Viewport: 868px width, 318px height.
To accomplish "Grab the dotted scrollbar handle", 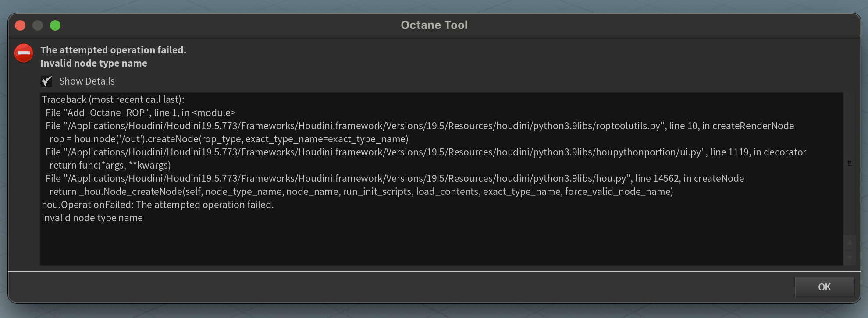I will (850, 163).
